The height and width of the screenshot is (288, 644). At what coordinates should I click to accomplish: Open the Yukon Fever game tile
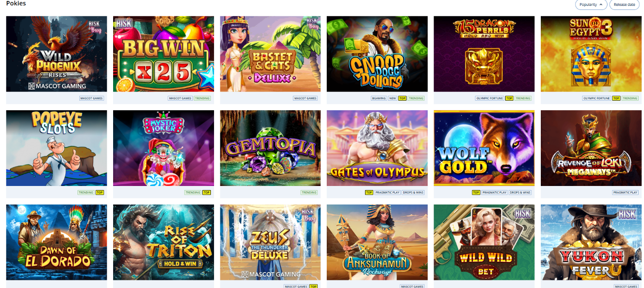point(591,242)
